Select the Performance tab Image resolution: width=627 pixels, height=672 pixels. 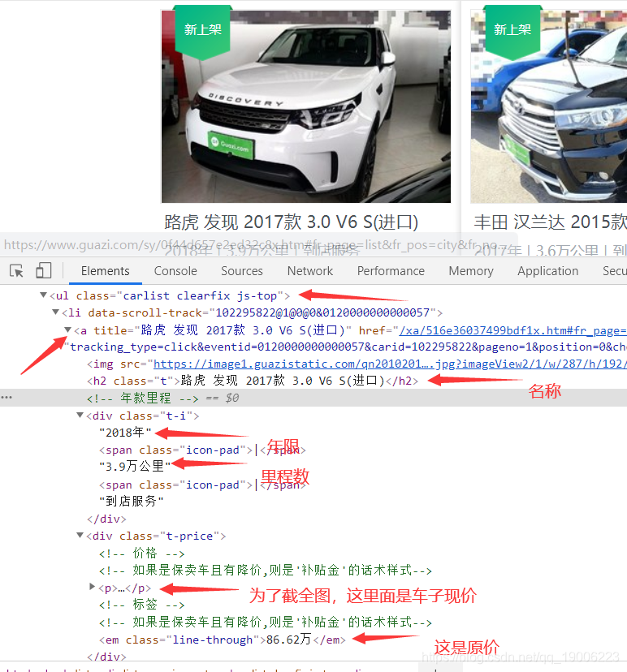point(391,271)
